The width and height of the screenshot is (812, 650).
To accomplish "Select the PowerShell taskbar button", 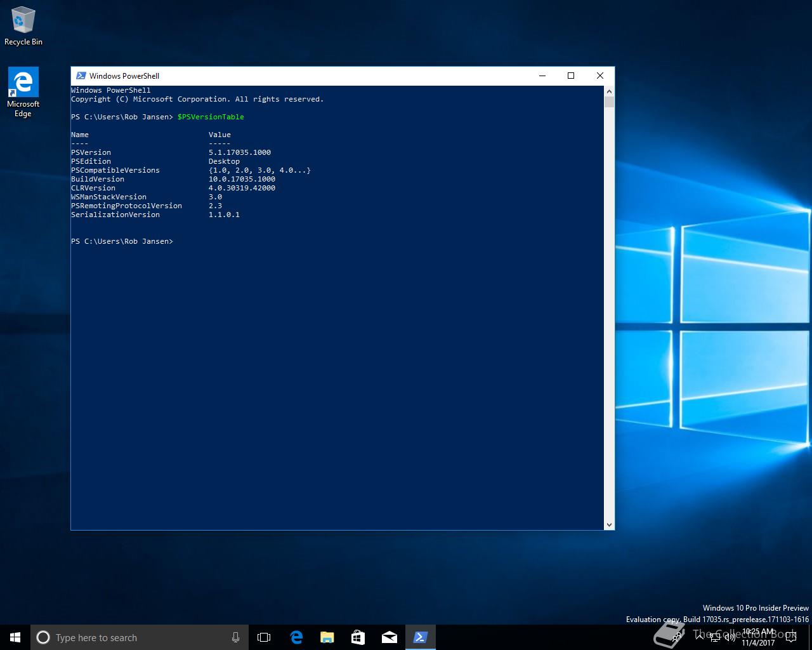I will [420, 637].
